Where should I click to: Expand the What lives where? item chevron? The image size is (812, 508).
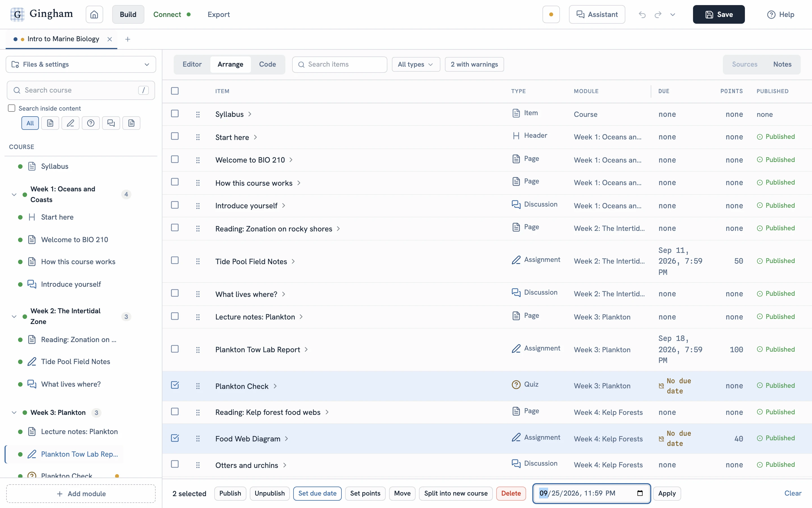point(284,294)
